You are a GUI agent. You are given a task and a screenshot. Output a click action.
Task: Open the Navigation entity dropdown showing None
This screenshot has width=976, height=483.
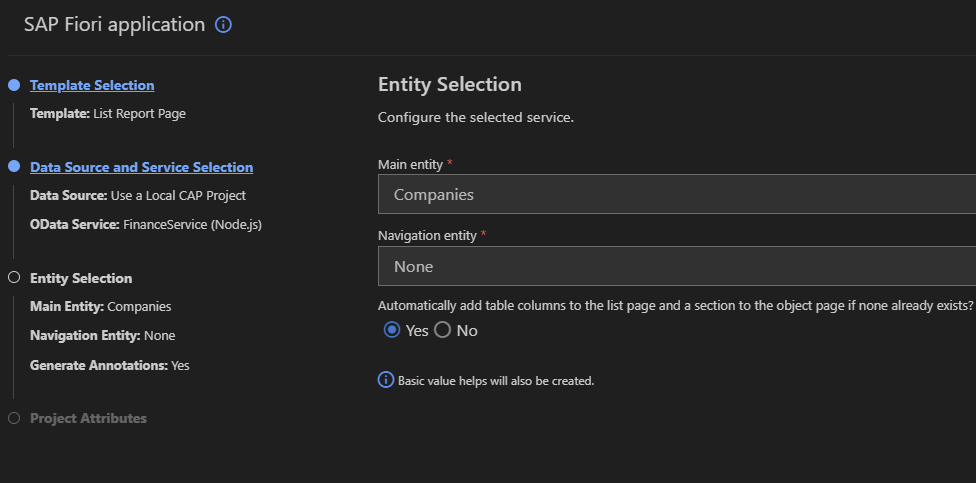[x=677, y=266]
